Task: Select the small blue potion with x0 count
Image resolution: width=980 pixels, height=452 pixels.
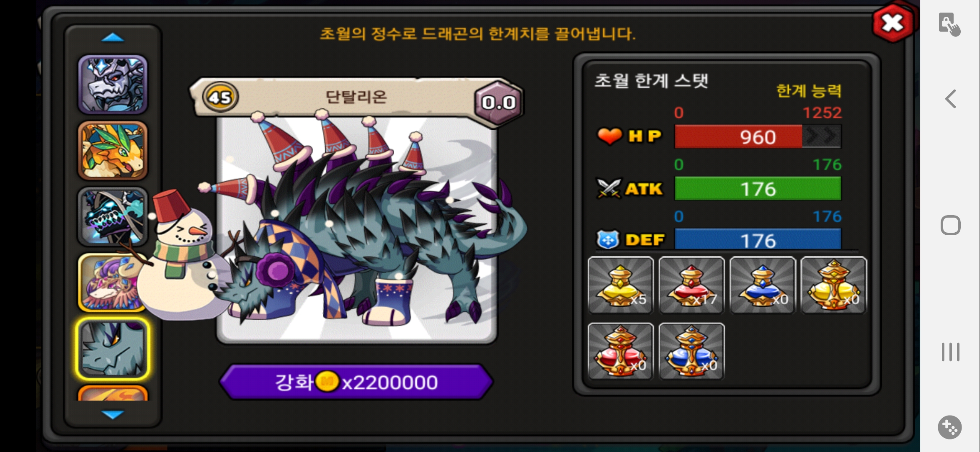Action: 762,285
